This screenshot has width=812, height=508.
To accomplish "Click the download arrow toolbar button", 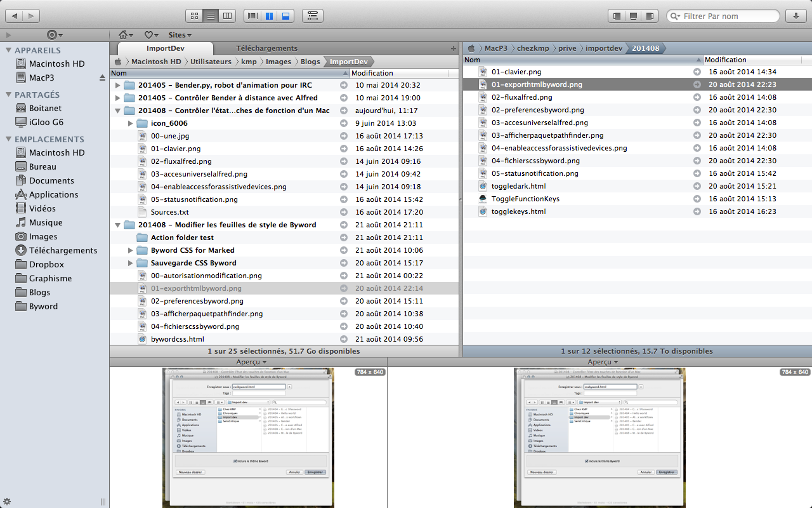I will (796, 16).
